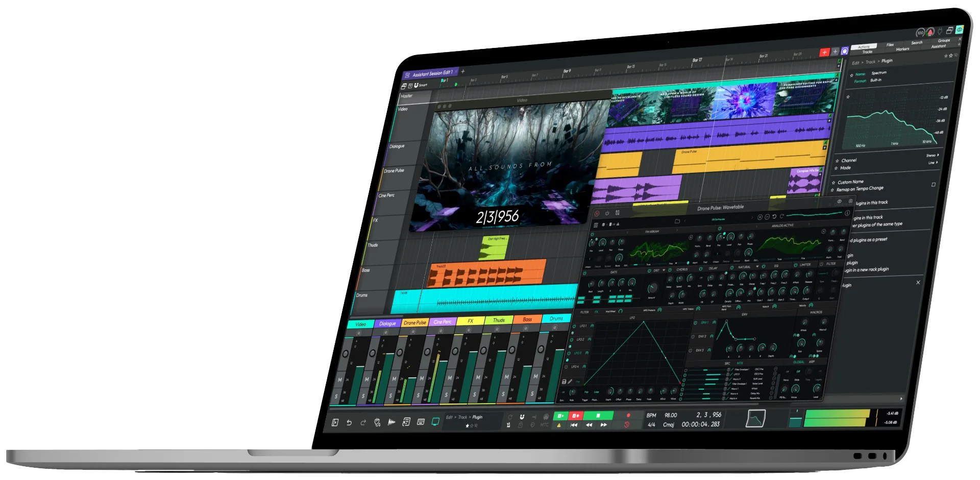This screenshot has height=480, width=980.
Task: Open the Stereo channel dropdown
Action: coord(933,155)
